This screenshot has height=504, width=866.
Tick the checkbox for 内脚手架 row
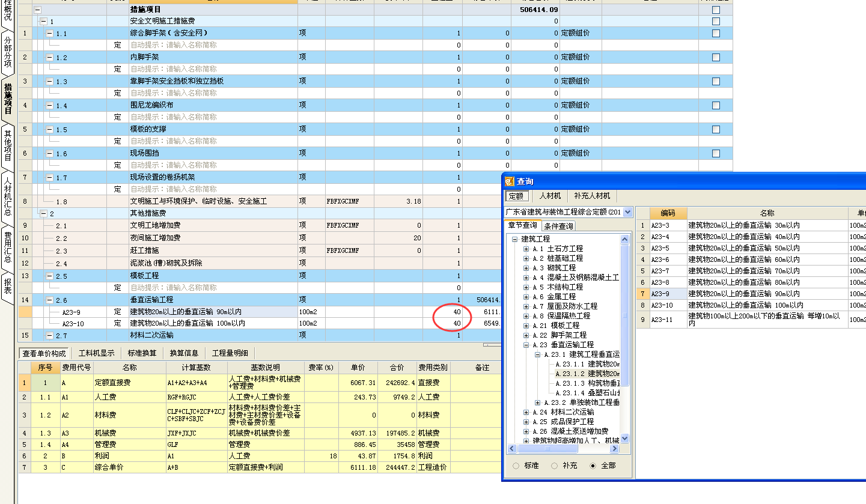[x=716, y=58]
